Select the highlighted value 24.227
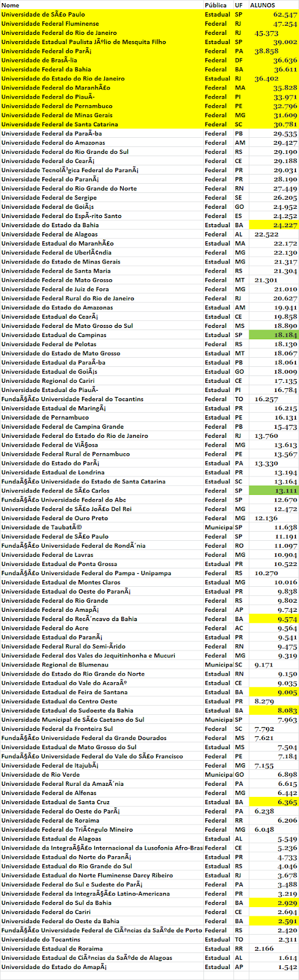The height and width of the screenshot is (980, 299). [x=285, y=225]
